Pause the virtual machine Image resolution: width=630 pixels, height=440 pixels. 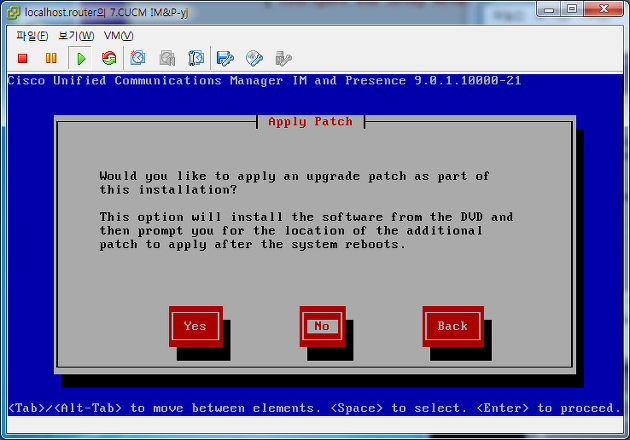(51, 59)
